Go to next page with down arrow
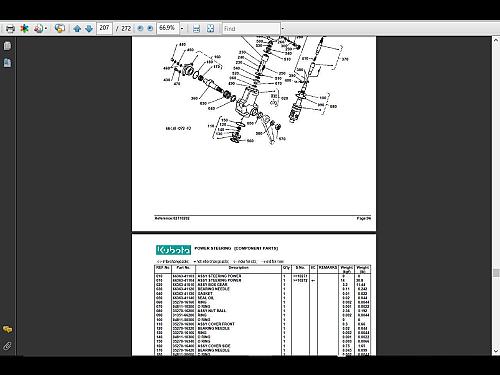The width and height of the screenshot is (500, 375). 89,29
